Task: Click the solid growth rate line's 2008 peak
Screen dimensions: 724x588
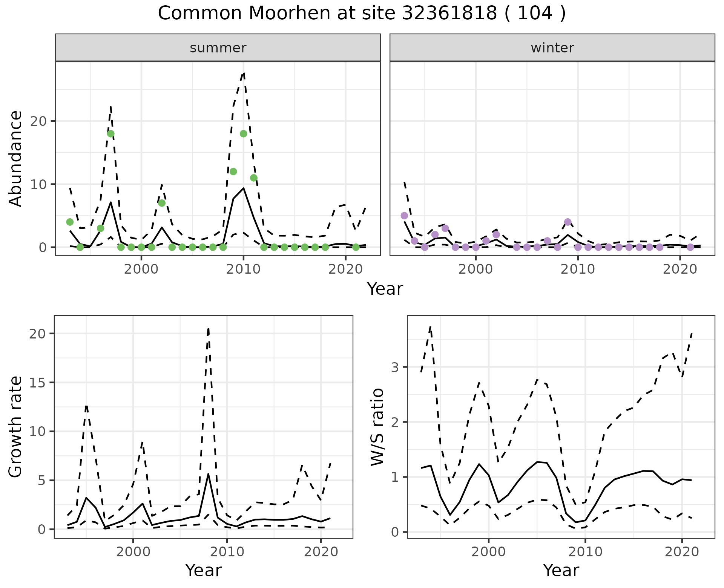Action: (x=208, y=474)
